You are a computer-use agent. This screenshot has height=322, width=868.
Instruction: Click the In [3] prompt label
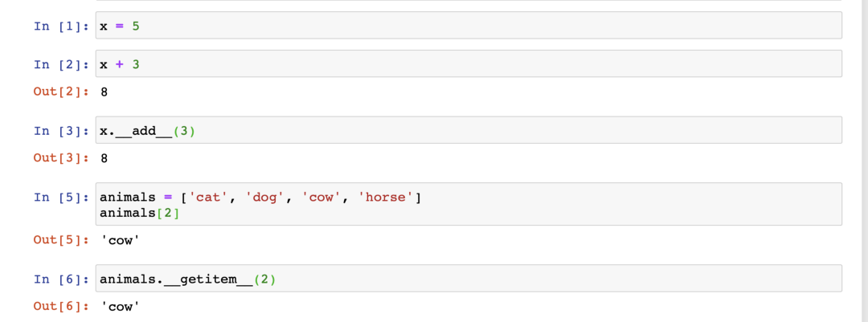coord(61,131)
